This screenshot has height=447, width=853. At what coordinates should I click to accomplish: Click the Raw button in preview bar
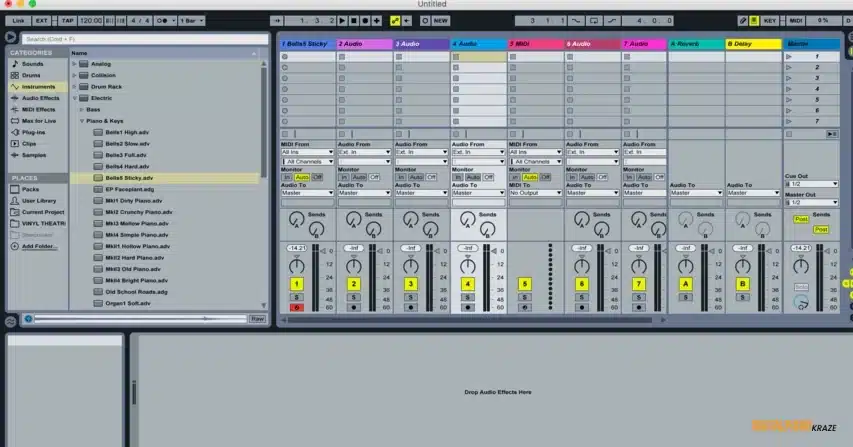tap(257, 319)
